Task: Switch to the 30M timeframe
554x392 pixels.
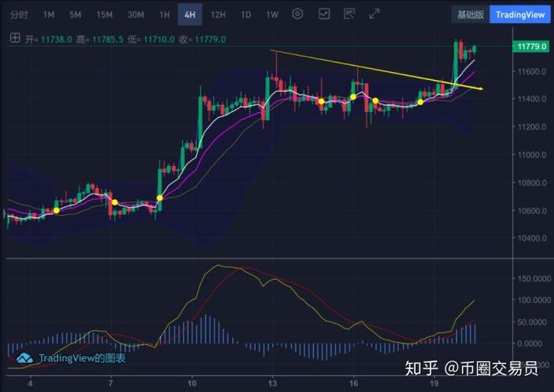Action: [x=136, y=15]
